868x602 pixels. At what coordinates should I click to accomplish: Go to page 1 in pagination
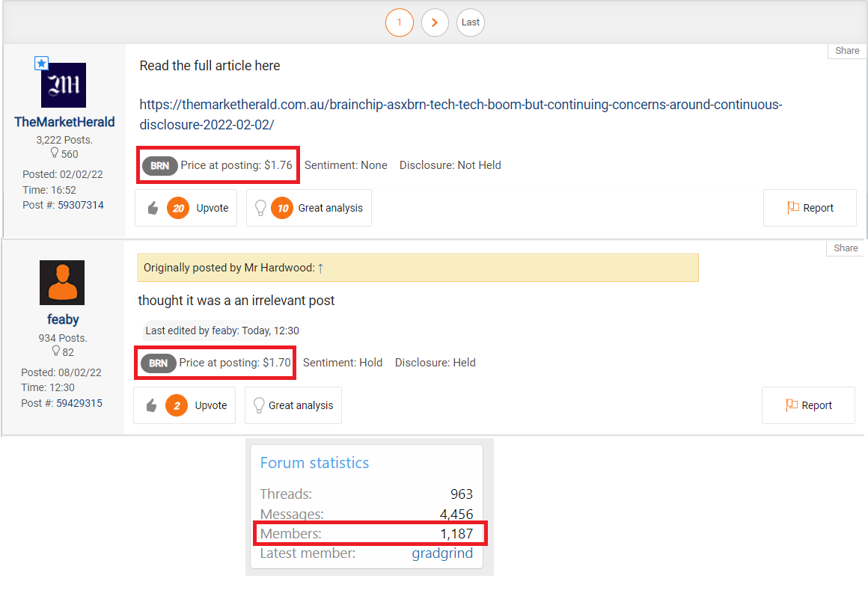[x=399, y=22]
